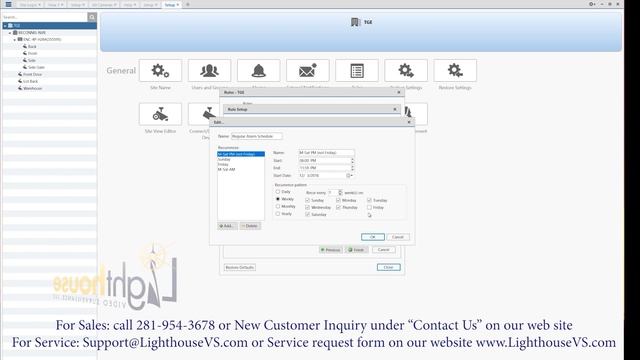Close the Edit dialog
This screenshot has width=640, height=360.
click(409, 122)
